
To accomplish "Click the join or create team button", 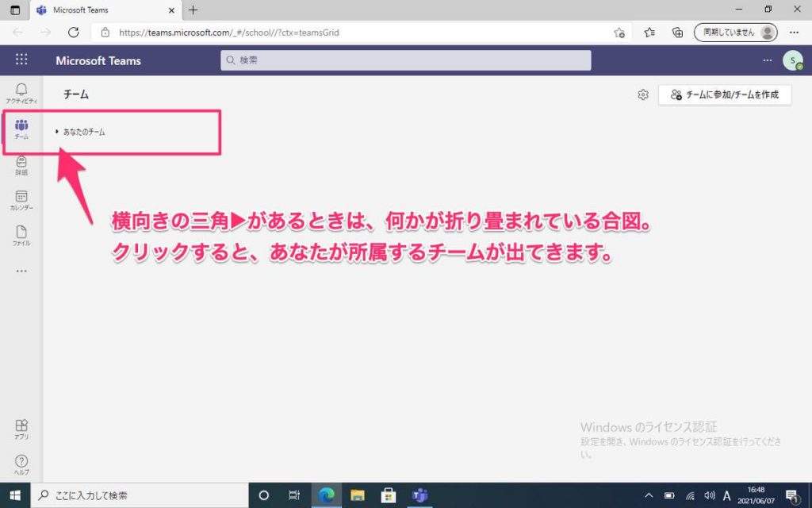I will (x=725, y=95).
